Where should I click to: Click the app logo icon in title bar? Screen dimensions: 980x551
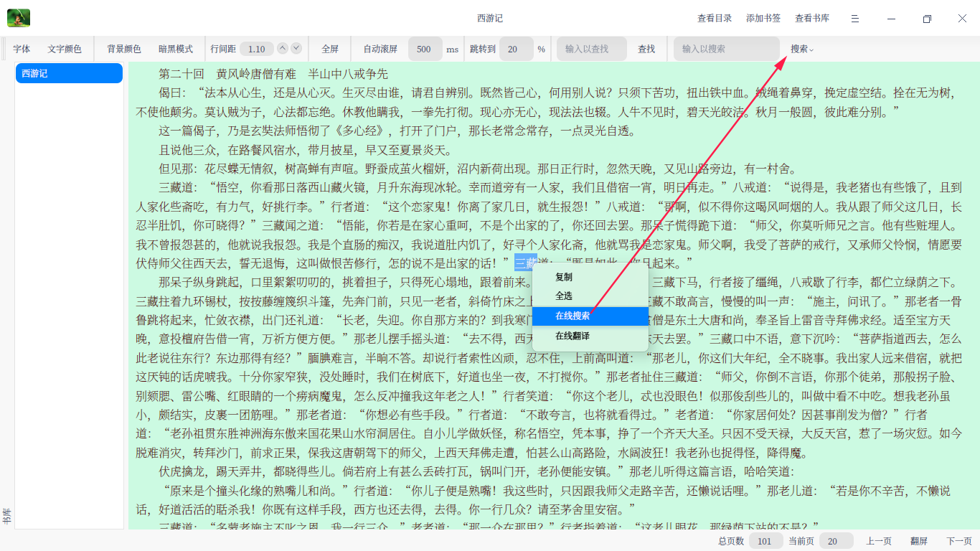pos(19,18)
